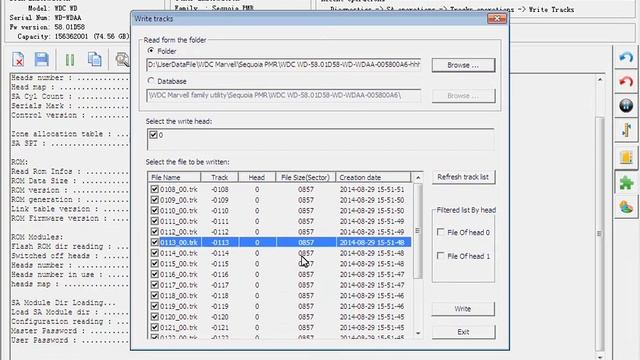Uncheck the 0120_00.trk file checkbox

154,316
